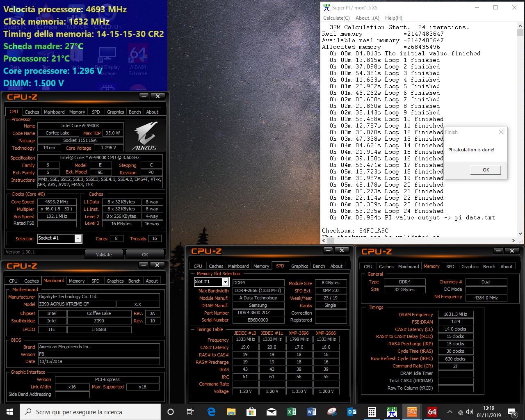Open Outlook from the taskbar
The width and height of the screenshot is (525, 420).
click(352, 412)
